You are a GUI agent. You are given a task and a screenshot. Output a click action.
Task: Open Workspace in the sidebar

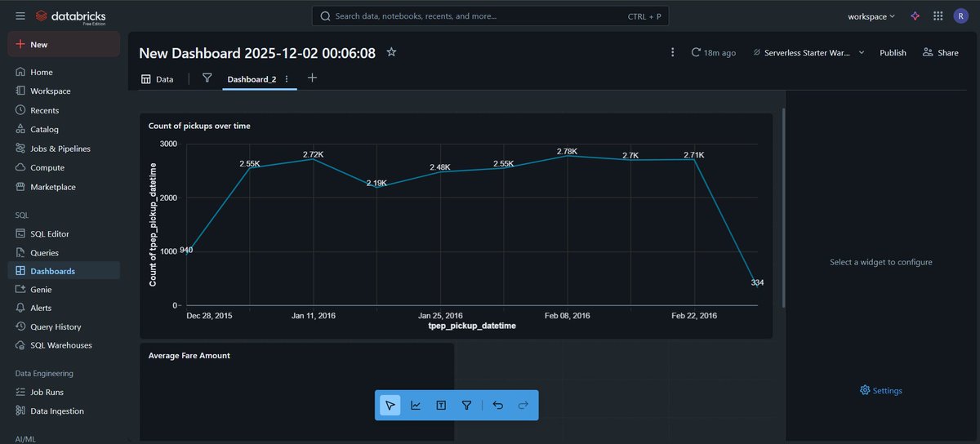[x=64, y=91]
